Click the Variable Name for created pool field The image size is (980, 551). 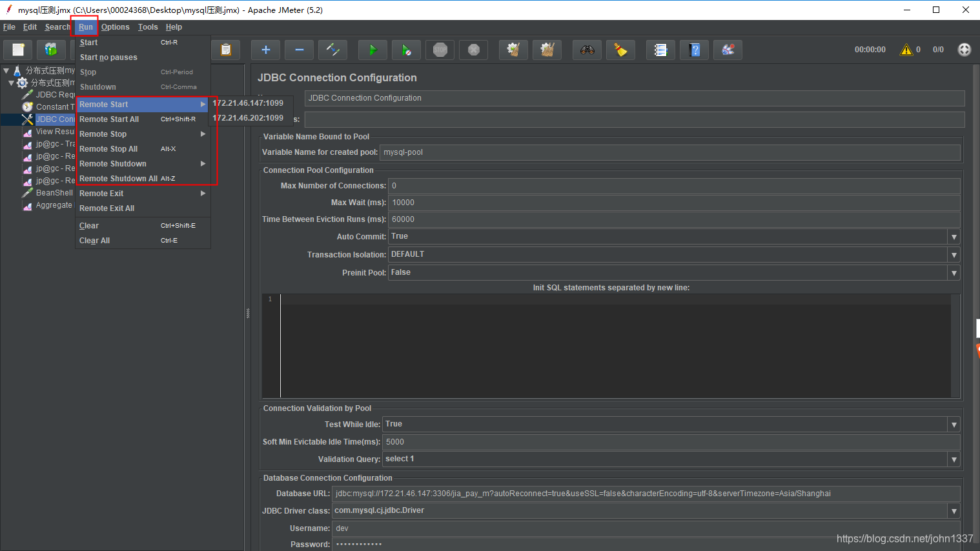670,152
